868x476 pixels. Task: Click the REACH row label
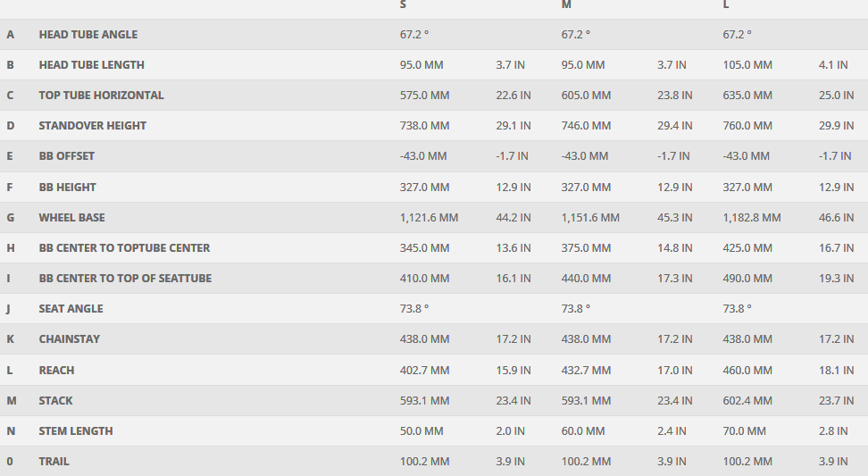56,371
